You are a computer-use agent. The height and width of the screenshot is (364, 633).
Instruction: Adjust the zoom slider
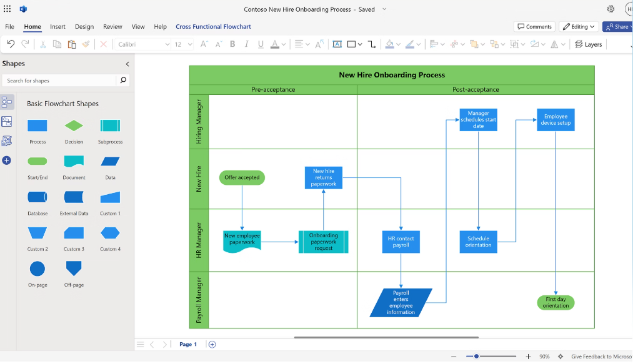(x=477, y=356)
